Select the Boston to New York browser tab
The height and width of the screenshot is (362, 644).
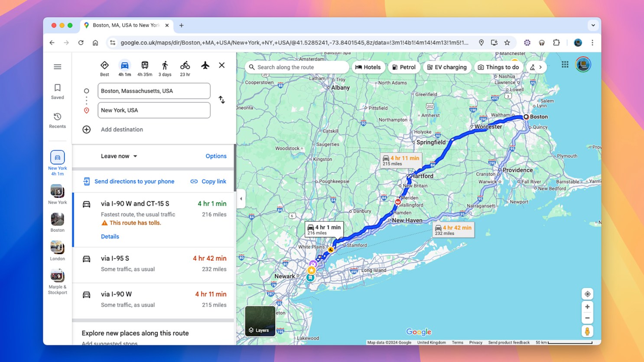126,25
